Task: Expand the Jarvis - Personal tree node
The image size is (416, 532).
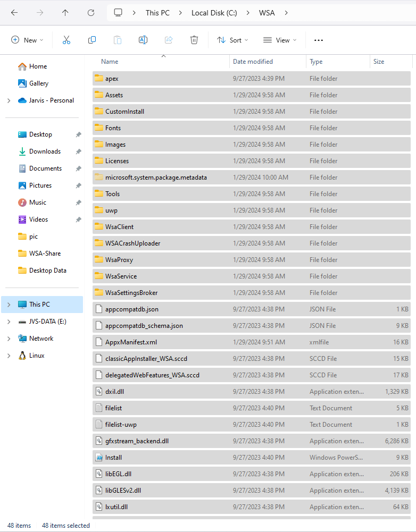Action: point(9,100)
